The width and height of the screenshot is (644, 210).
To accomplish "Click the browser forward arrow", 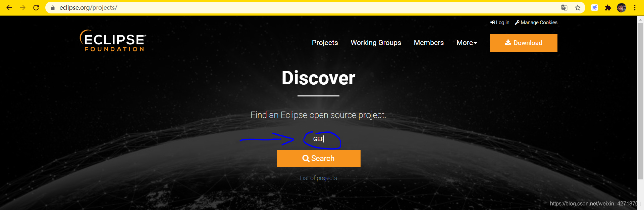I will (x=22, y=7).
